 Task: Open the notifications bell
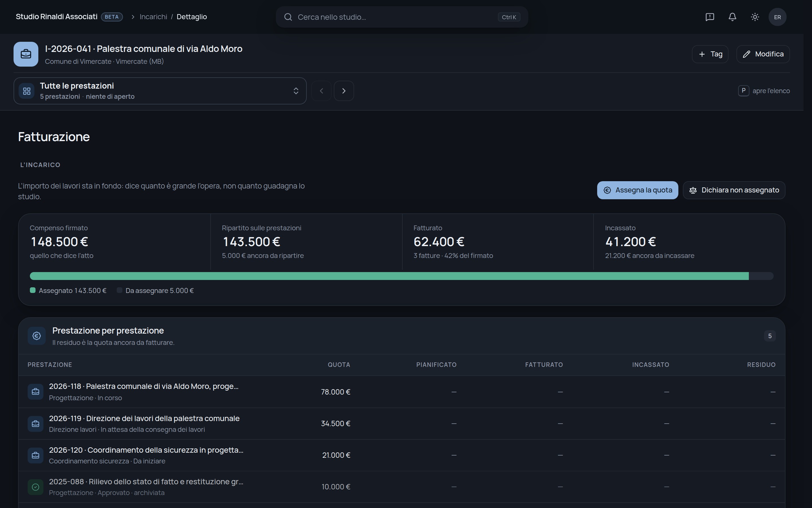(x=732, y=17)
